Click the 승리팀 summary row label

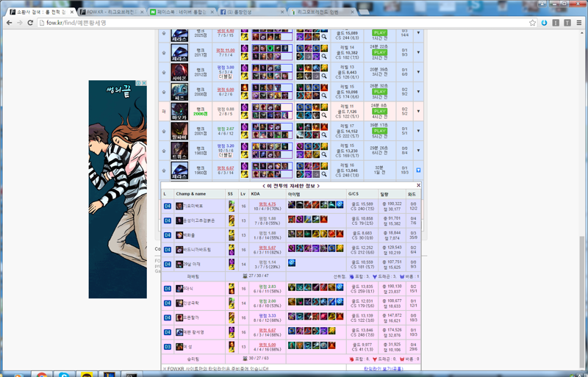[x=193, y=359]
